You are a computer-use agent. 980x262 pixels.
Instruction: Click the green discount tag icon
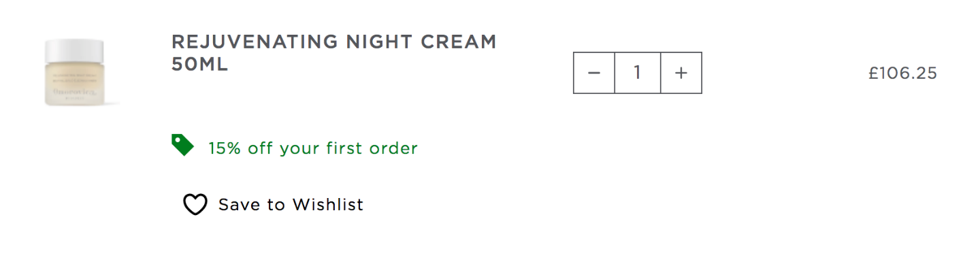point(182,145)
